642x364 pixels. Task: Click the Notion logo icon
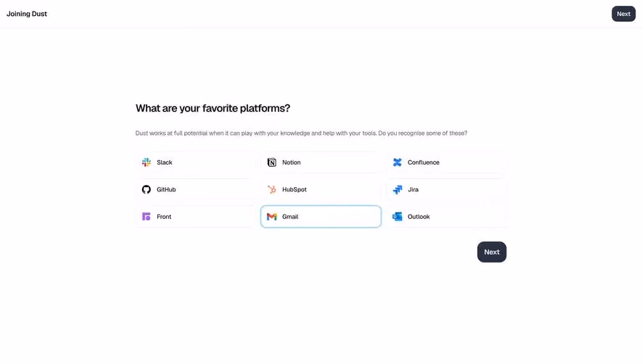[271, 162]
